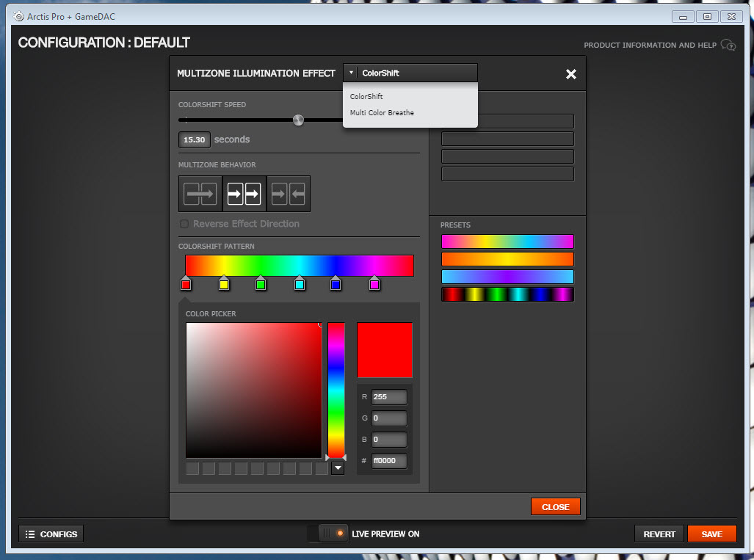Click the colorshift pattern gradient bar
The image size is (754, 560).
click(299, 266)
